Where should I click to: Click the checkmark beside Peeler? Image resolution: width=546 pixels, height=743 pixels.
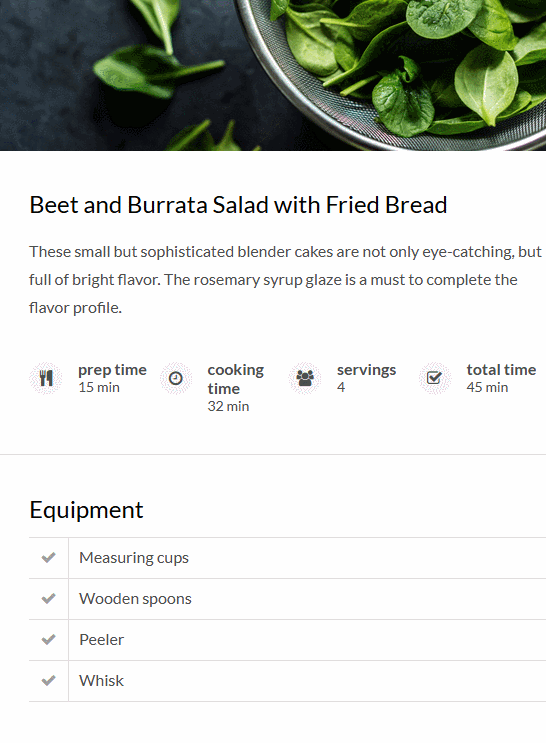click(48, 640)
